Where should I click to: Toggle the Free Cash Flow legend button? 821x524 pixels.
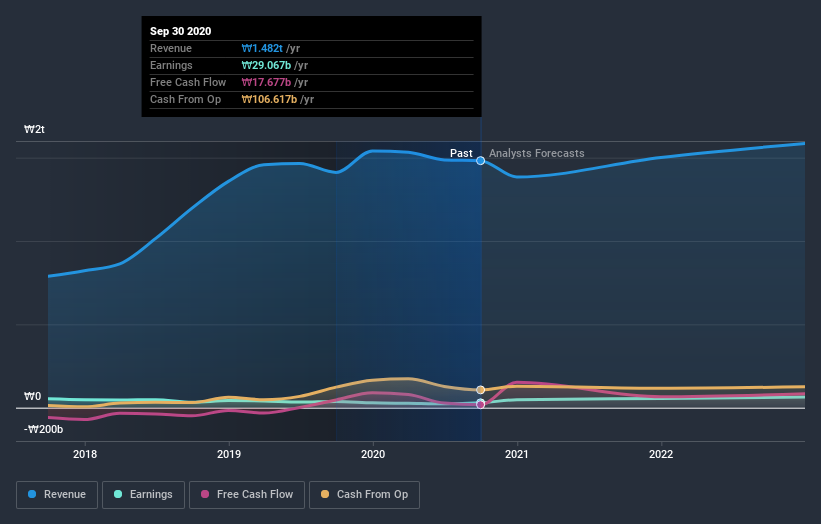tap(247, 495)
